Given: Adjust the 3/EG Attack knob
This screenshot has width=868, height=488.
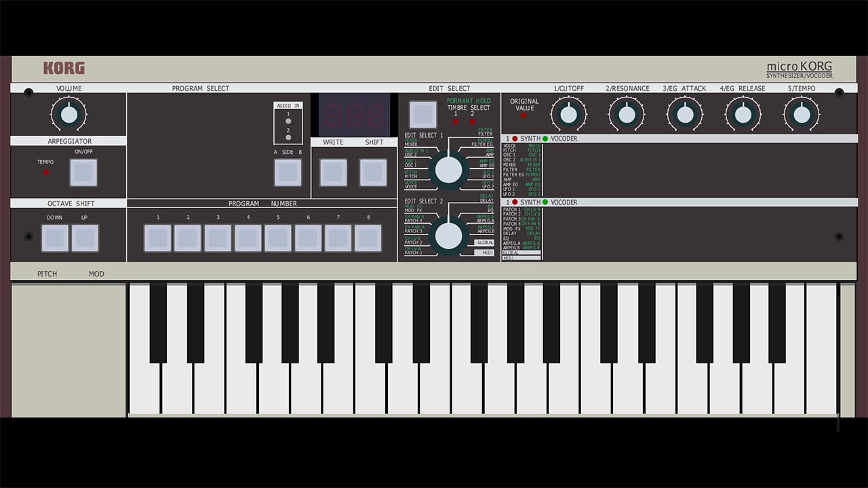Looking at the screenshot, I should pos(685,114).
